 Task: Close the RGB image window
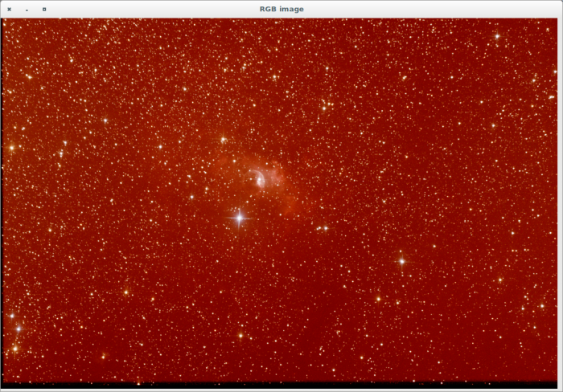tap(10, 10)
